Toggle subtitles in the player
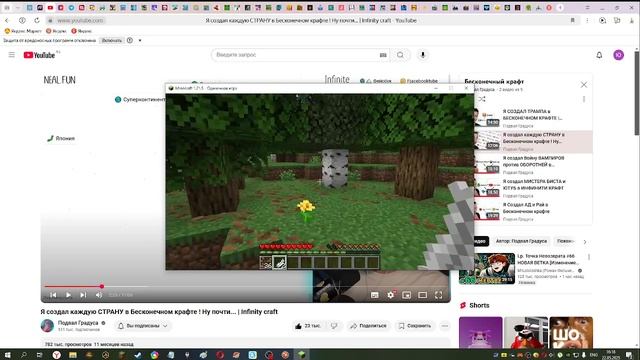 click(375, 295)
